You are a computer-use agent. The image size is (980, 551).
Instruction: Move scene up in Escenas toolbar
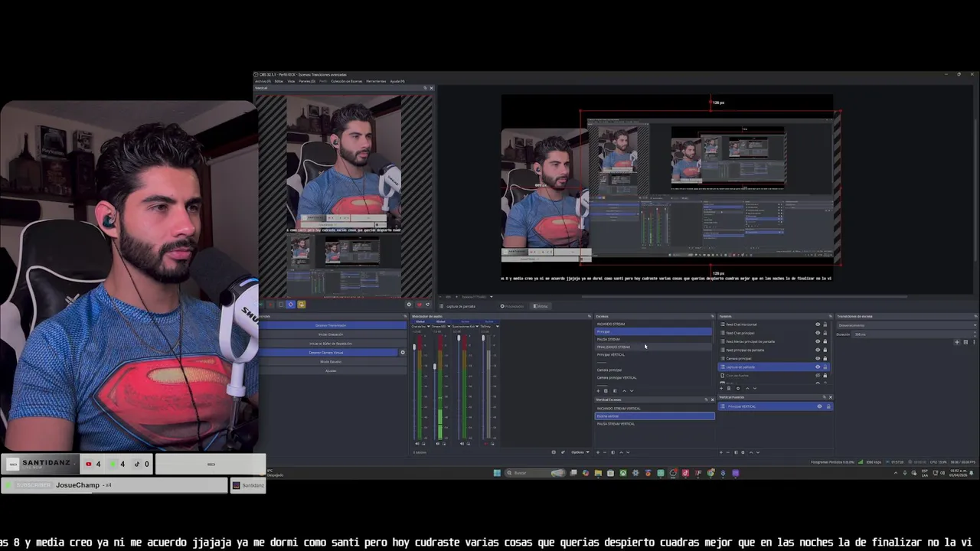click(x=624, y=391)
